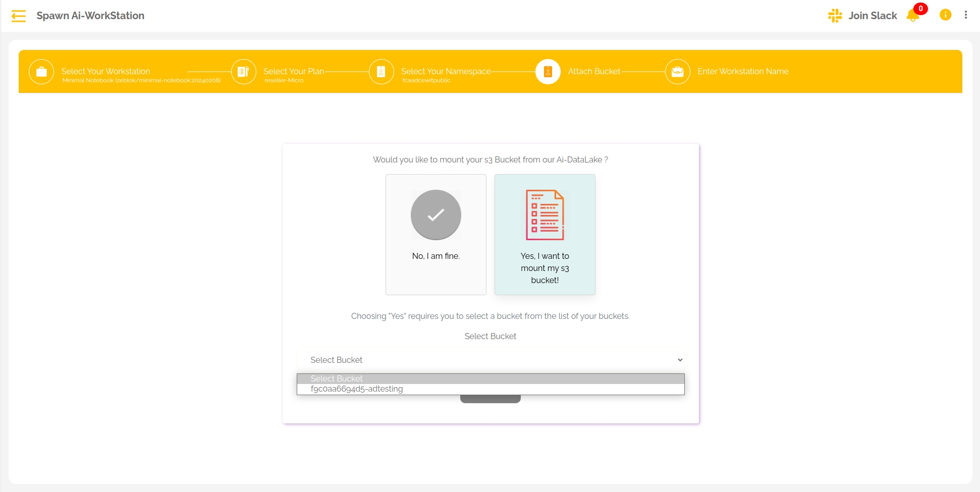980x492 pixels.
Task: Click the Select Your Namespace step icon
Action: tap(381, 72)
